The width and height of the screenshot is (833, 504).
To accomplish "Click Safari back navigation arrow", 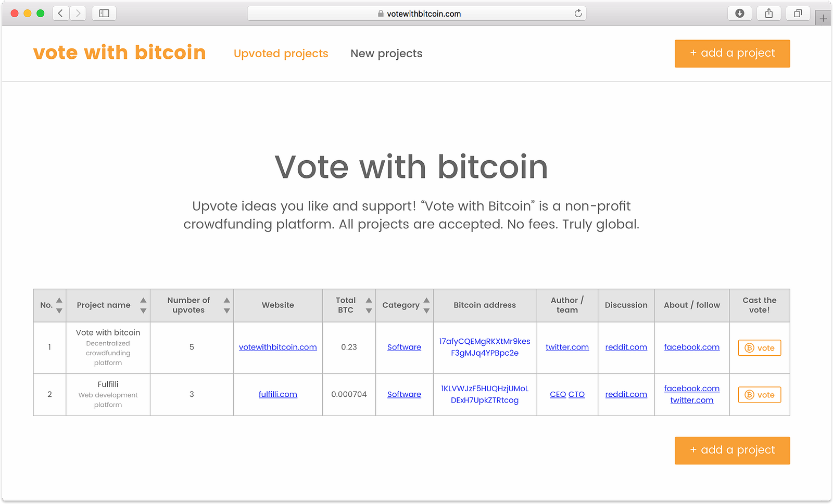I will tap(61, 14).
